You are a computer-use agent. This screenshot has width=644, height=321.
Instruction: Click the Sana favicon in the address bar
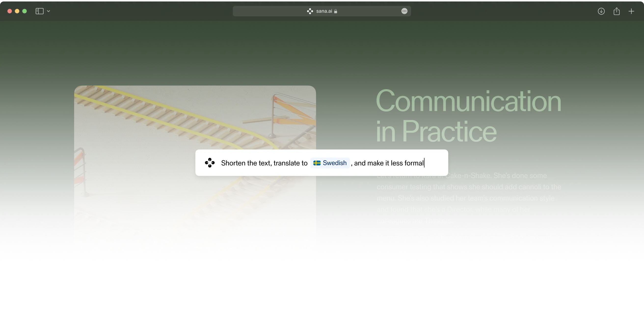(x=310, y=11)
